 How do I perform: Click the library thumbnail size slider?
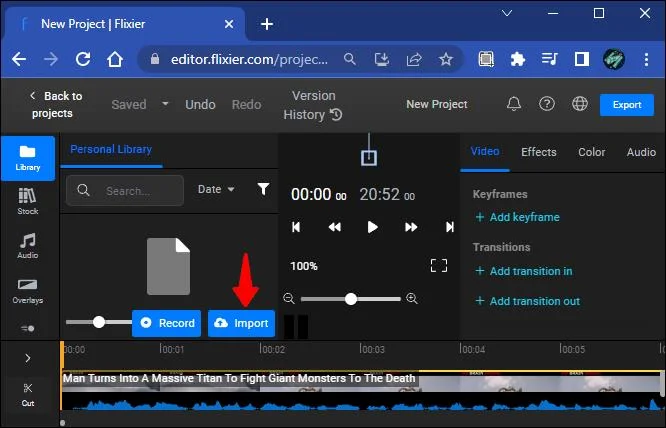(99, 322)
